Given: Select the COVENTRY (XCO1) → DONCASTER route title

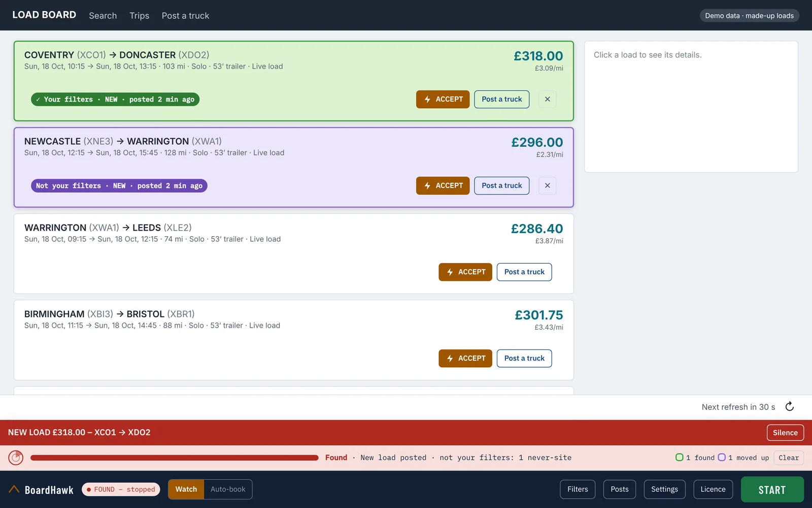Looking at the screenshot, I should 117,55.
